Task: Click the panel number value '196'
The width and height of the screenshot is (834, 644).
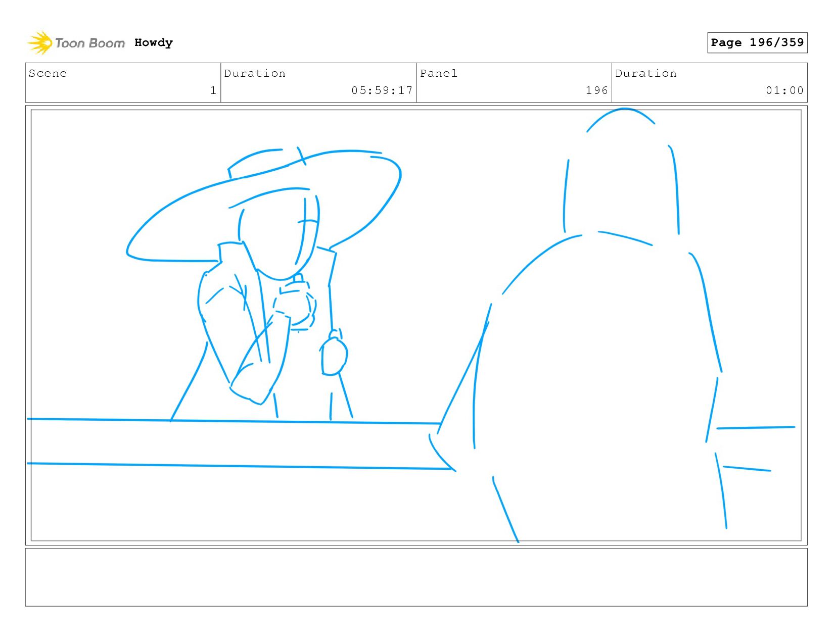Action: coord(596,90)
